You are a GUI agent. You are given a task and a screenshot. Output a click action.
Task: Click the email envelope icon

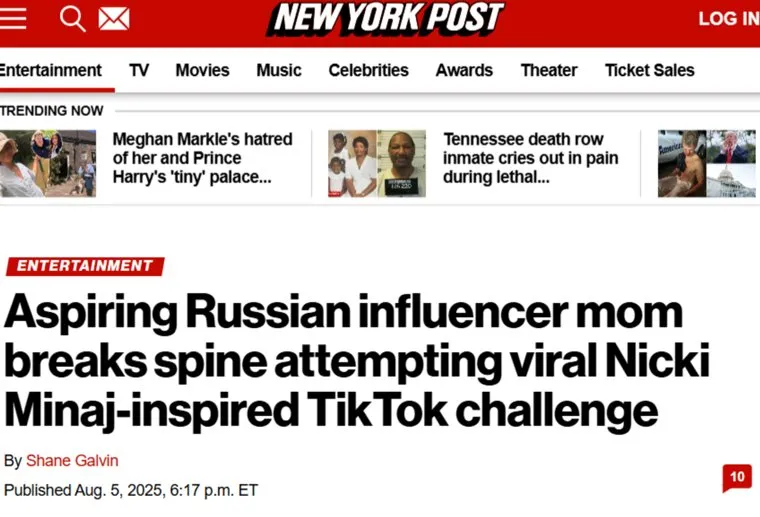(x=114, y=18)
